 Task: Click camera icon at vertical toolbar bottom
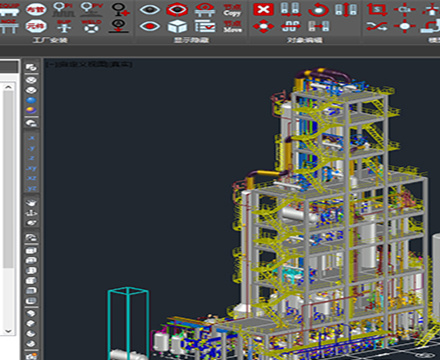point(31,356)
